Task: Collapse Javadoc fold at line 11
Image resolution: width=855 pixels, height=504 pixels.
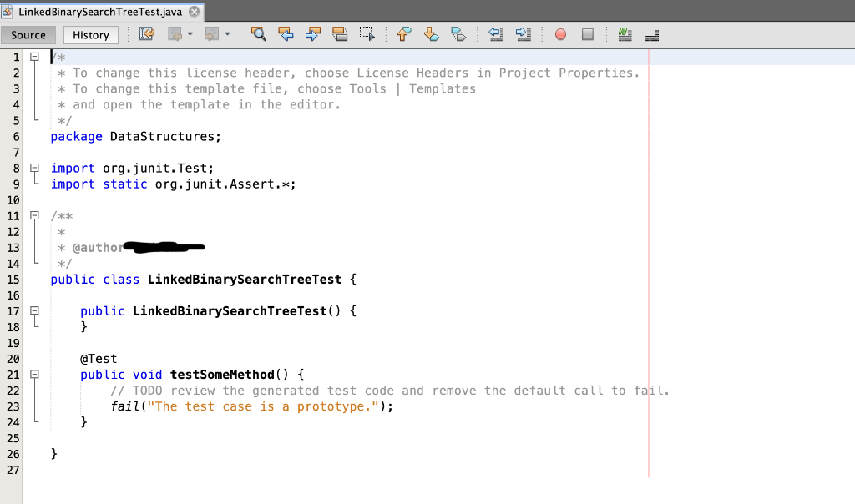Action: [34, 215]
